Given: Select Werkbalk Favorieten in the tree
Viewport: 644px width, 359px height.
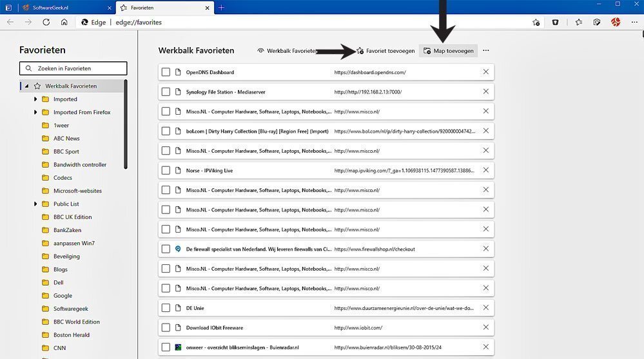Looking at the screenshot, I should [x=71, y=86].
